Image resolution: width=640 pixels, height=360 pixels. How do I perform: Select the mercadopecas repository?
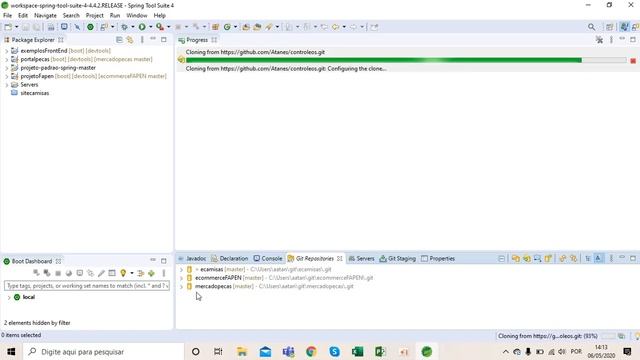[x=270, y=287]
